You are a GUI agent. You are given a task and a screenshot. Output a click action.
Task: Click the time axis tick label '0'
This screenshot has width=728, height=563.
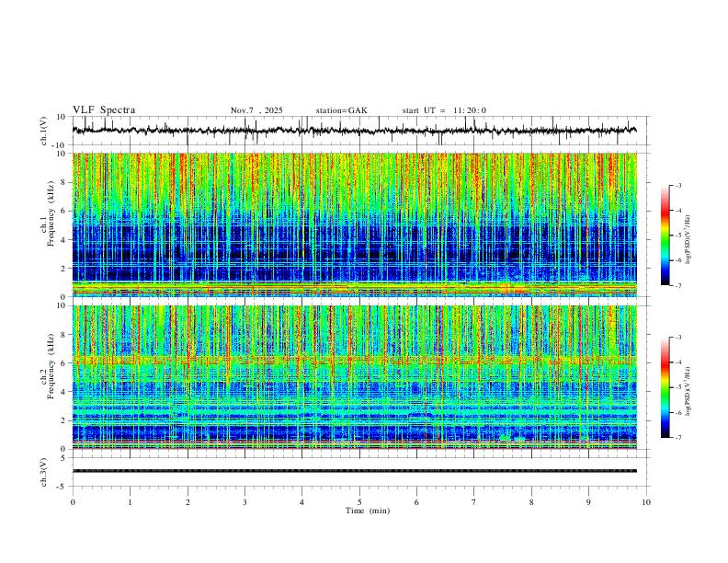tap(73, 502)
